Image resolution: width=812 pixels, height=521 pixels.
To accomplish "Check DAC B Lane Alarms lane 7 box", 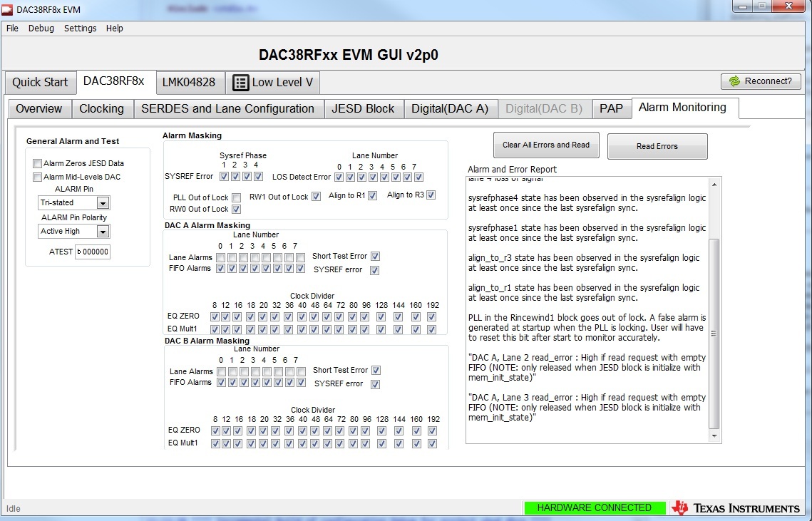I will 301,371.
